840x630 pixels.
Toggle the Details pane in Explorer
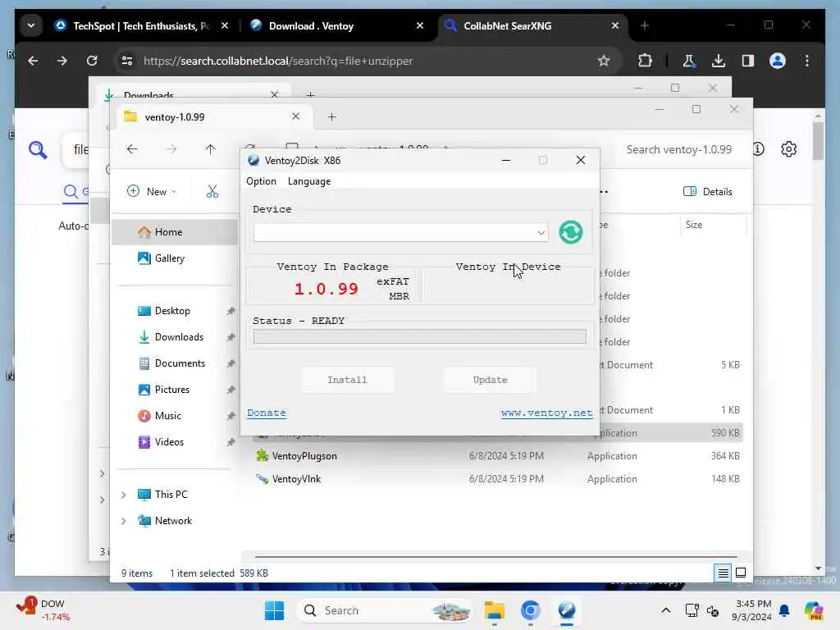[708, 192]
